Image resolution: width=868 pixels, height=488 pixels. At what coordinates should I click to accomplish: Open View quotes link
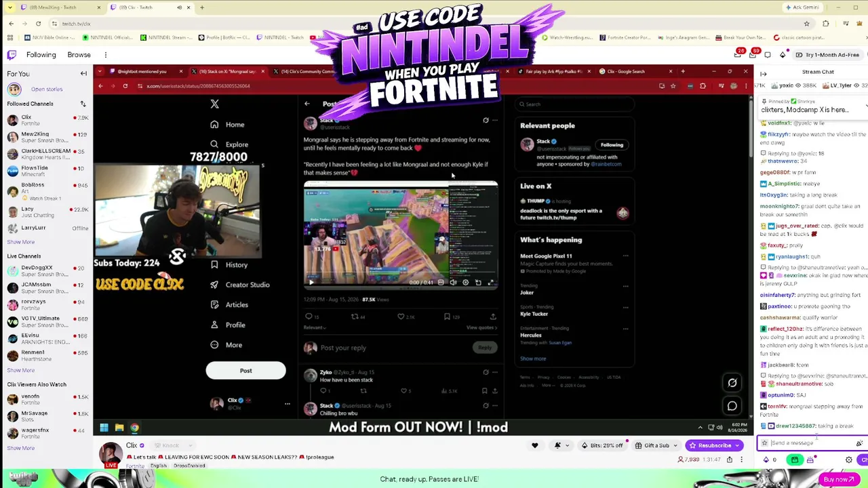click(481, 328)
